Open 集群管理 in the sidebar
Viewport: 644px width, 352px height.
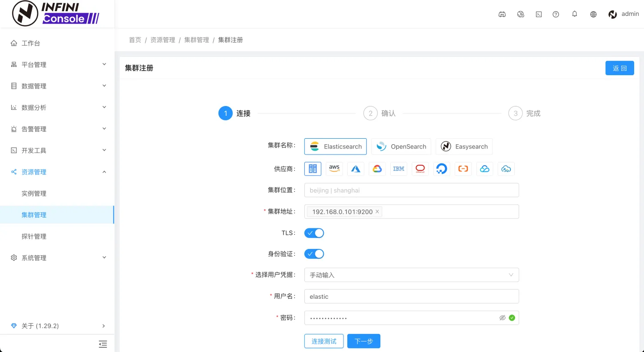point(57,215)
